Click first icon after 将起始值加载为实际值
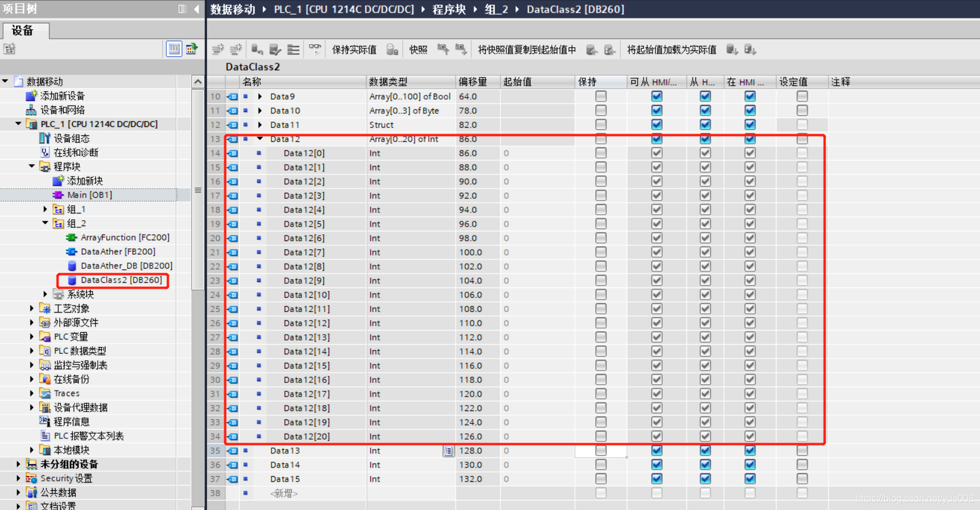This screenshot has height=510, width=980. click(732, 50)
